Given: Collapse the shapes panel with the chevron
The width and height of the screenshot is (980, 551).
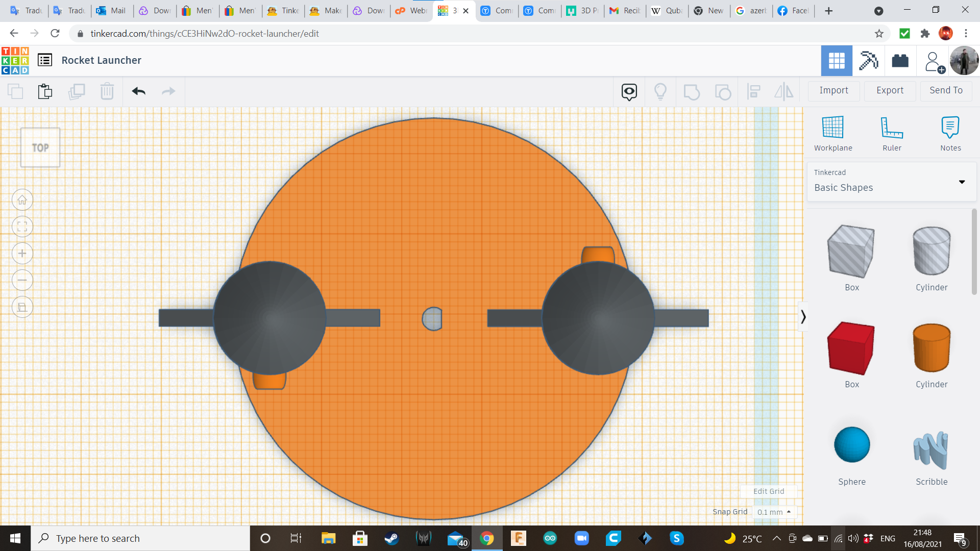Looking at the screenshot, I should coord(803,316).
